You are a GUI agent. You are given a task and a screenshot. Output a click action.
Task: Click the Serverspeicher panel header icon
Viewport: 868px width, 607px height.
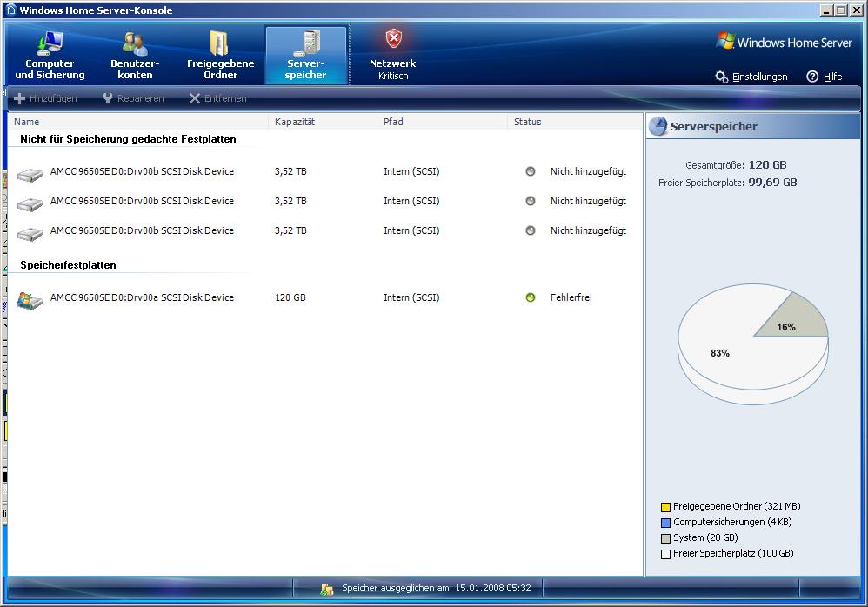[658, 126]
